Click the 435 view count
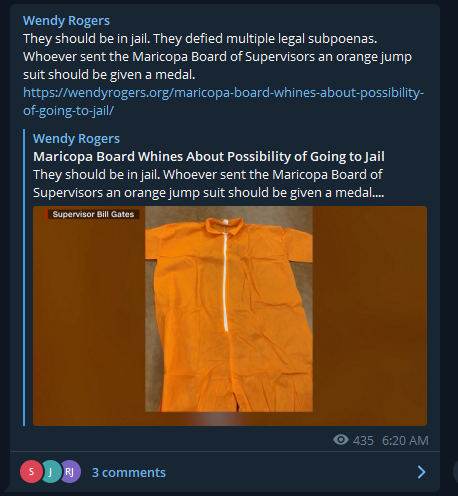 pos(363,440)
